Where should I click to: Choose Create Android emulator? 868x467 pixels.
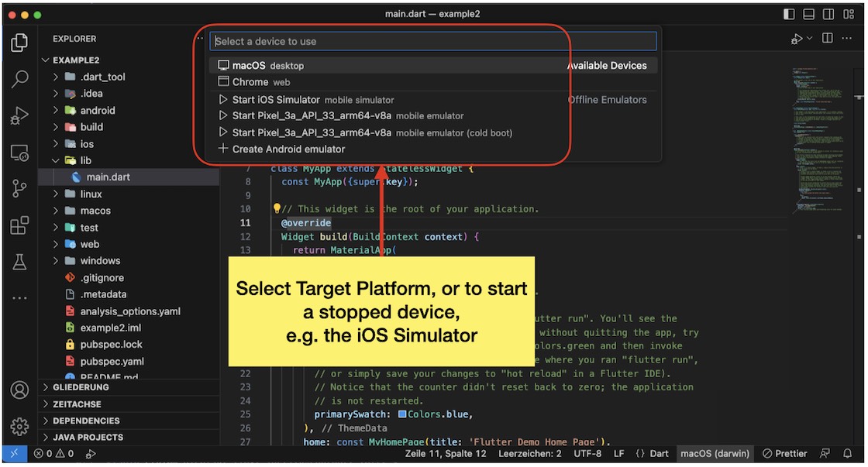(433, 149)
